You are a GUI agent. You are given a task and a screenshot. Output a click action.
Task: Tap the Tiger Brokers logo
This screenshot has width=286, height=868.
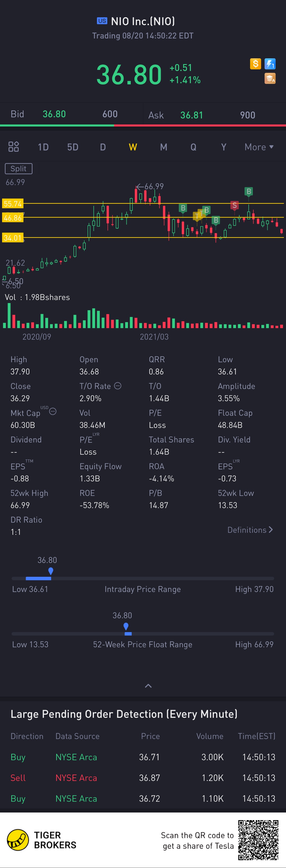coord(18,840)
